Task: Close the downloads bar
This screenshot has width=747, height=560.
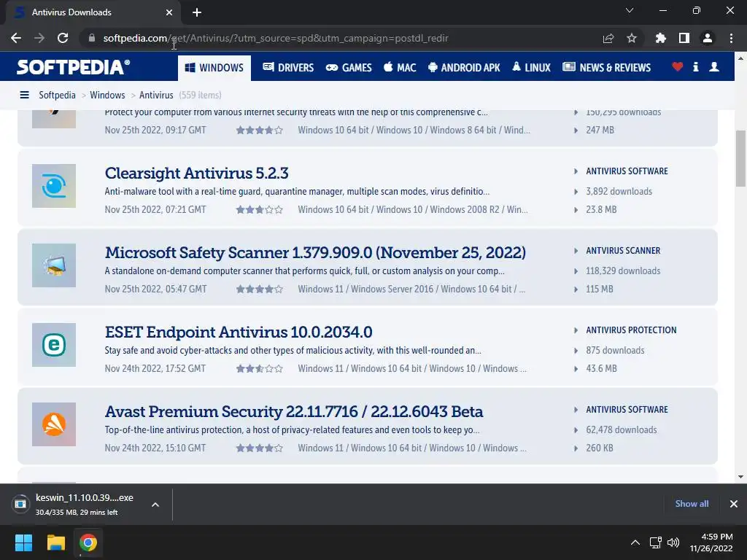Action: (x=734, y=504)
